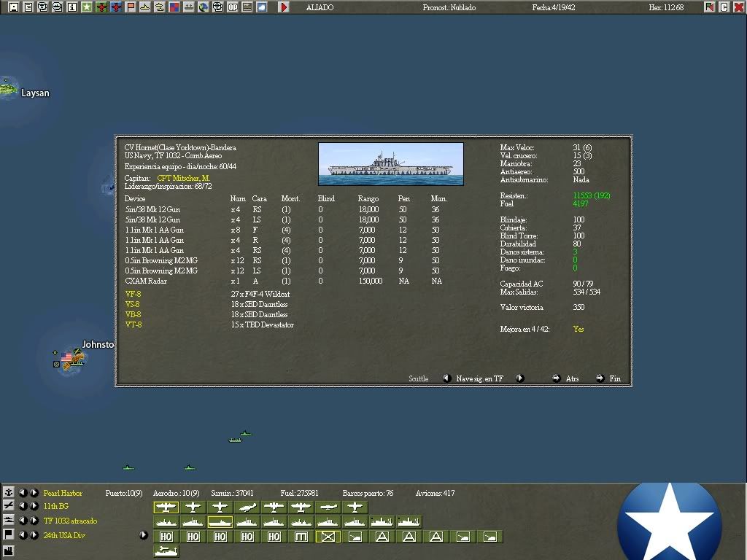The height and width of the screenshot is (560, 747).
Task: Click the Fecha: 4/19/42 date text
Action: (x=553, y=7)
